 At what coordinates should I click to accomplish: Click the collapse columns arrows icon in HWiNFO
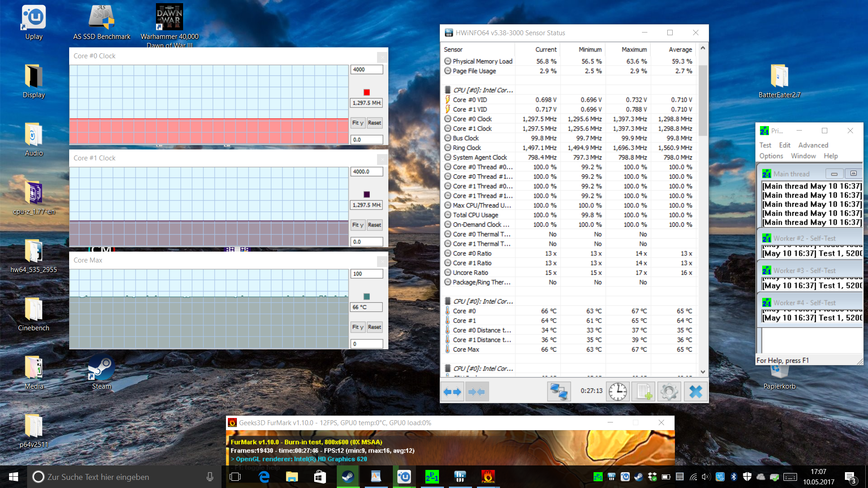click(x=477, y=392)
